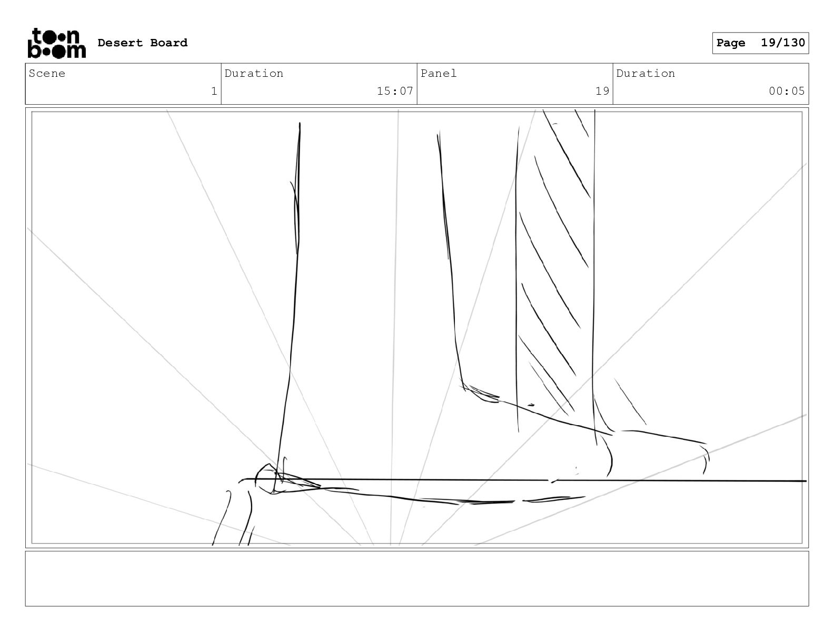Click the 'Scene' header label

pyautogui.click(x=47, y=73)
